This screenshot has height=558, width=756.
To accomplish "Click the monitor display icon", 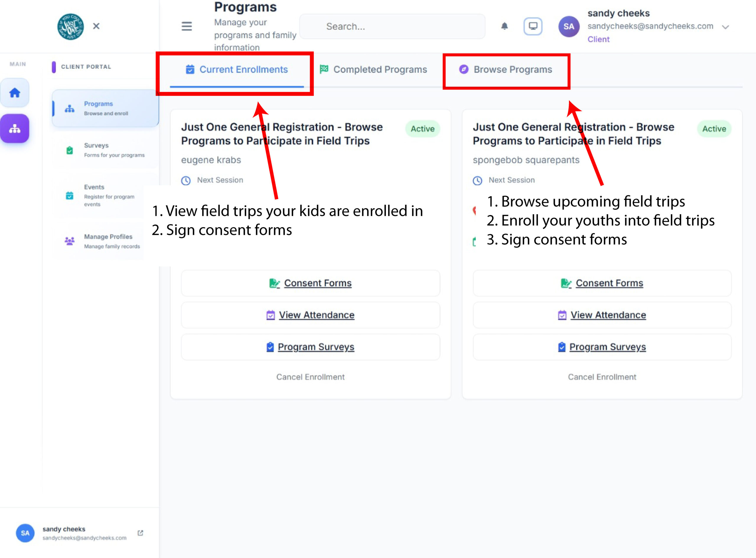I will [x=532, y=26].
